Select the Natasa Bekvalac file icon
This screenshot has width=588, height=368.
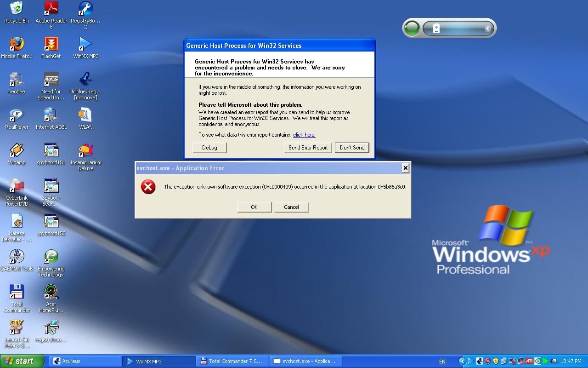(x=17, y=228)
